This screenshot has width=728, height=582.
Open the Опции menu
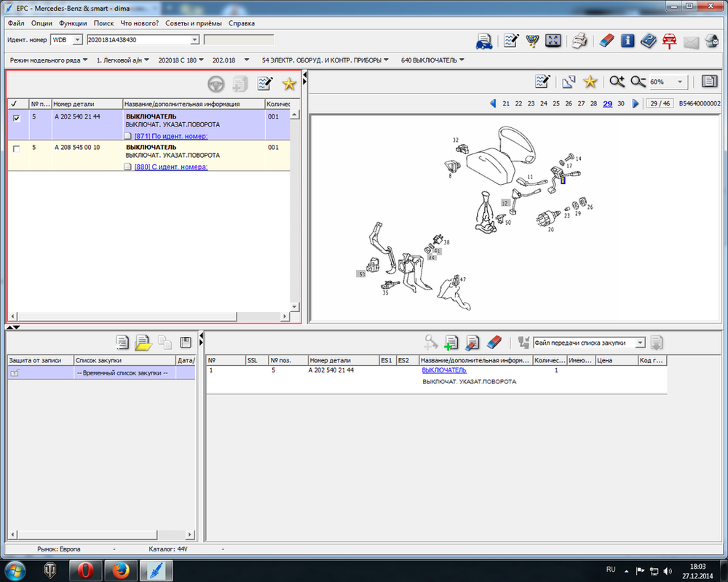[x=41, y=23]
